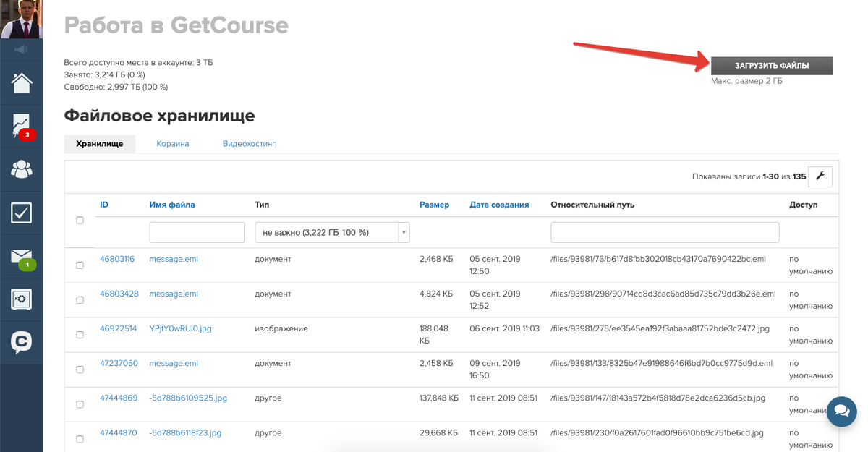Click the Доступ column header
The height and width of the screenshot is (452, 868).
click(x=803, y=205)
